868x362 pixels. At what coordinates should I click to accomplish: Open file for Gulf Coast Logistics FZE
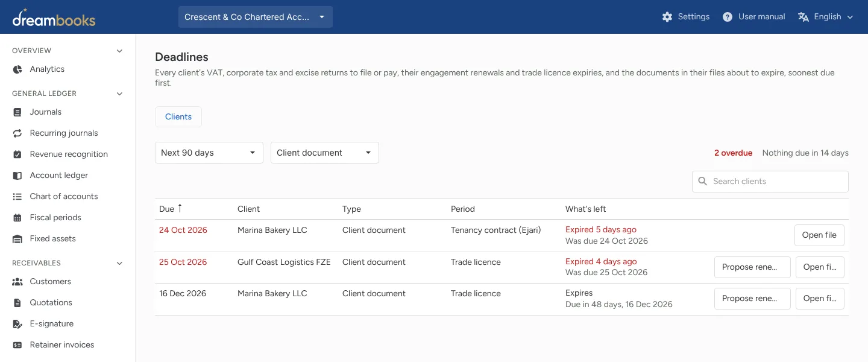[x=820, y=267]
